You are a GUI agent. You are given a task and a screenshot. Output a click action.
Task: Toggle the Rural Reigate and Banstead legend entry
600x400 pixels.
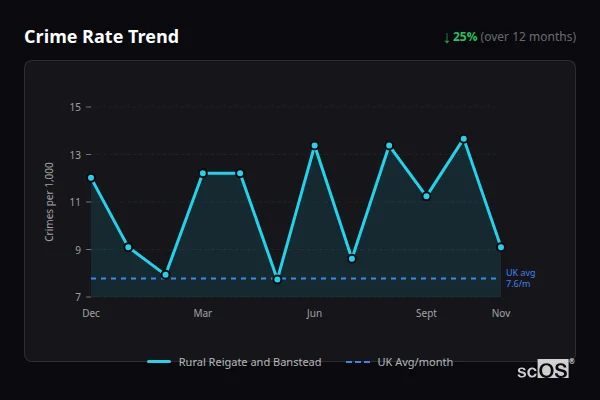pyautogui.click(x=234, y=362)
